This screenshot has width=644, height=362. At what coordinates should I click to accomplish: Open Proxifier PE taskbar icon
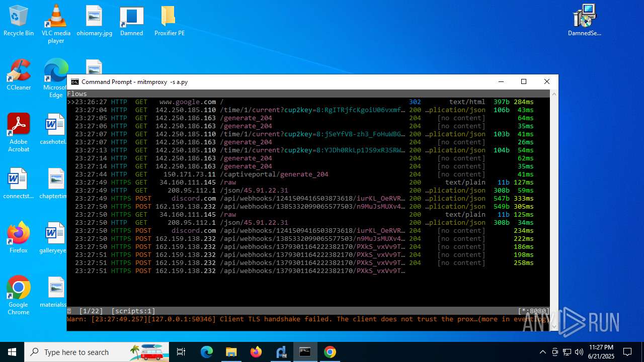[281, 352]
